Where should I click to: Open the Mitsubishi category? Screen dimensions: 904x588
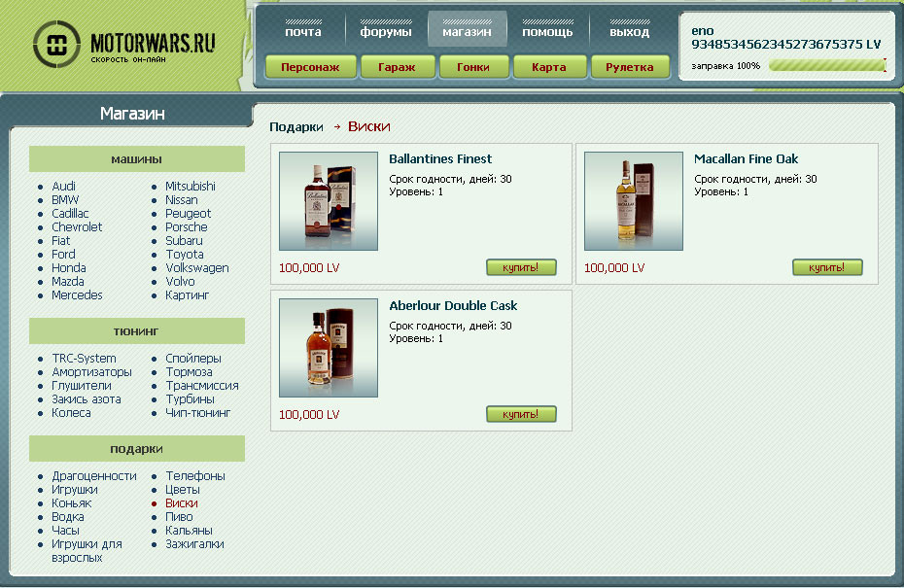191,187
